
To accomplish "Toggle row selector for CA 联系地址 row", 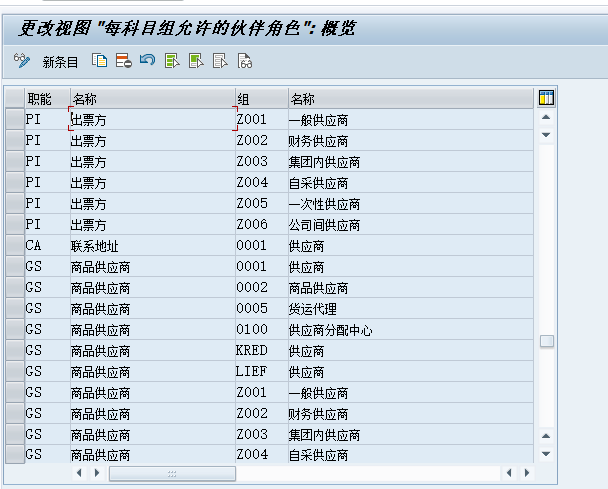I will pos(13,245).
